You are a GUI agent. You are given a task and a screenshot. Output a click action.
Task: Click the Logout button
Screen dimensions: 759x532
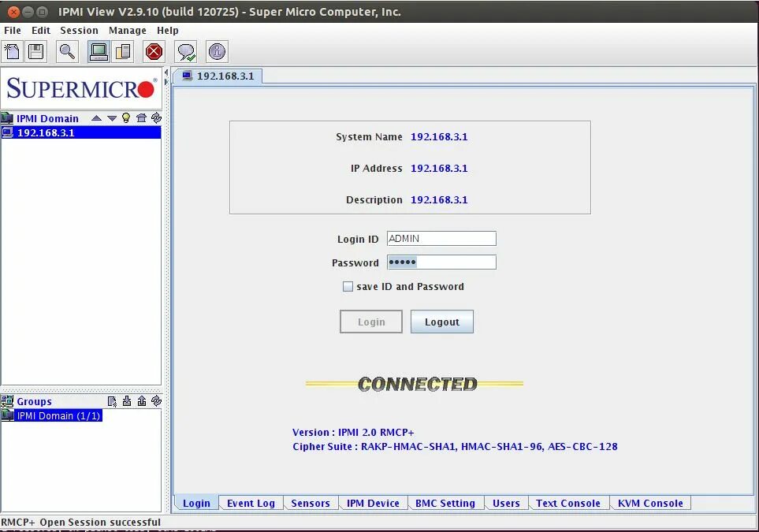pos(442,322)
